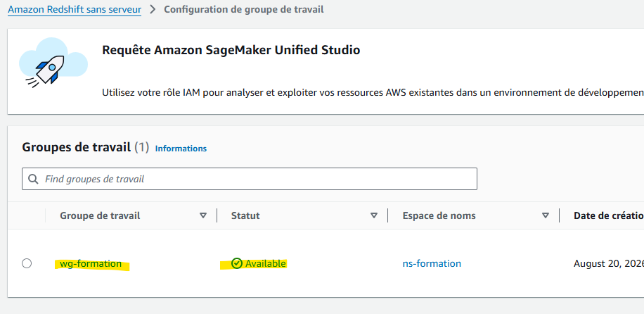Open the wg-formation workgroup link
This screenshot has width=644, height=314.
(x=91, y=263)
